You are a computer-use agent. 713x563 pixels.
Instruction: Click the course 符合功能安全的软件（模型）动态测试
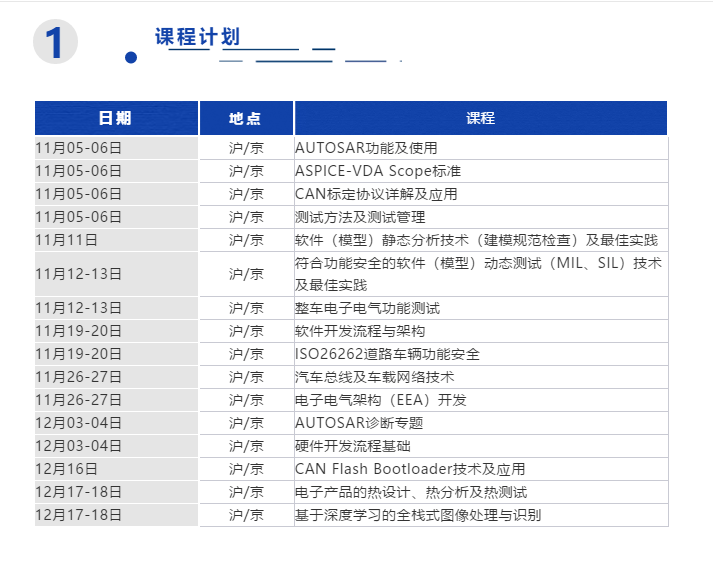tap(478, 274)
